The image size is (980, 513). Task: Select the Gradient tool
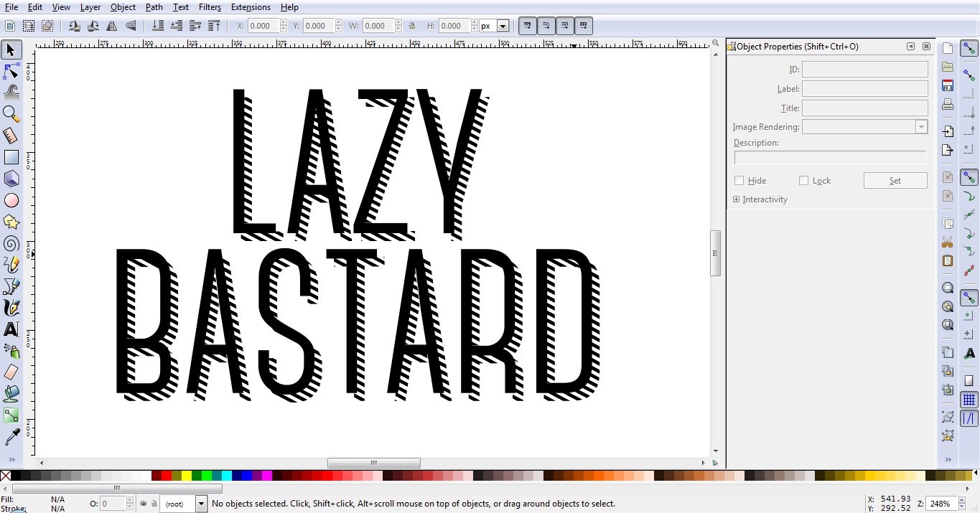coord(11,415)
